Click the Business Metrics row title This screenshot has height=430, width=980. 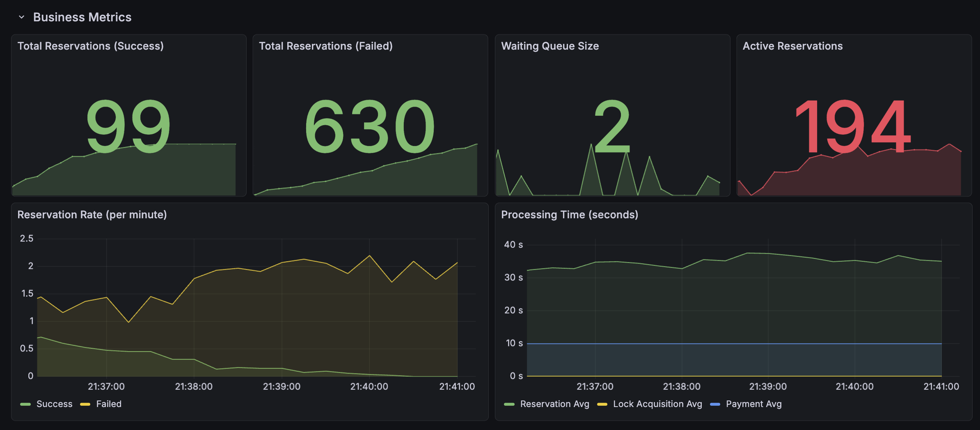pyautogui.click(x=82, y=17)
